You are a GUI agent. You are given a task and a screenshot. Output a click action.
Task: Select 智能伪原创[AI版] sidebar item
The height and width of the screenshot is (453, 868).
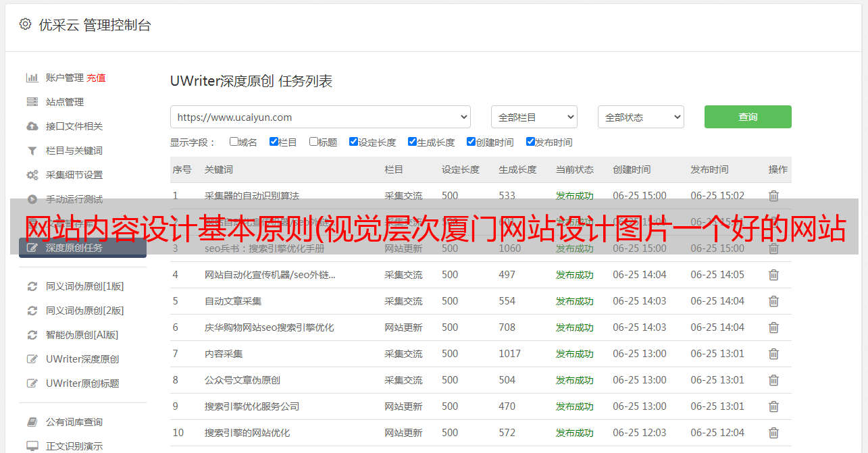(x=82, y=335)
